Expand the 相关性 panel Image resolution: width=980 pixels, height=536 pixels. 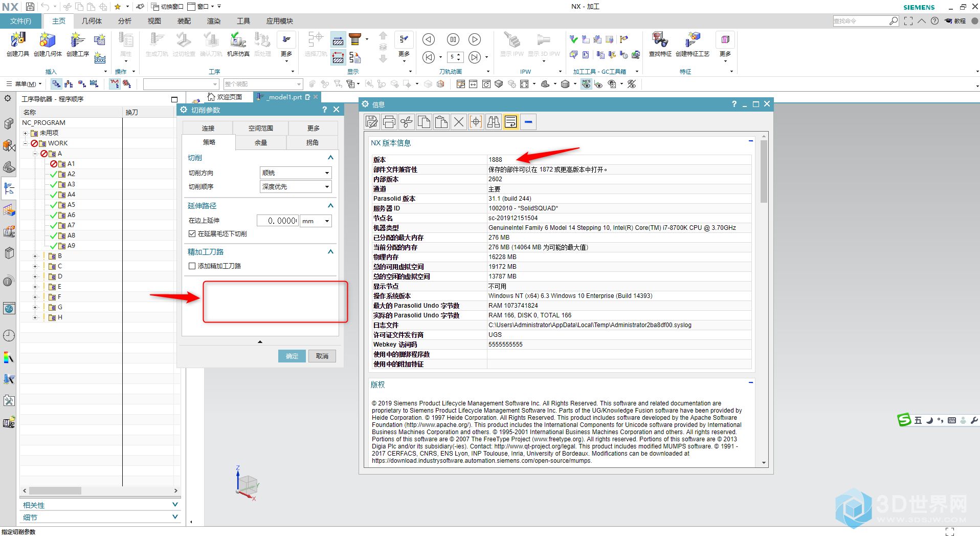tap(175, 505)
